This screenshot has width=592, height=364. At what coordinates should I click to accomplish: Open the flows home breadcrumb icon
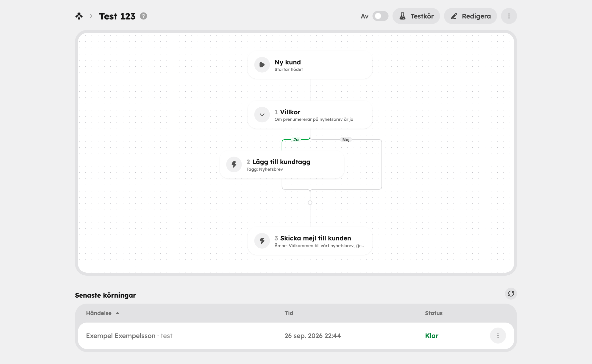click(79, 16)
